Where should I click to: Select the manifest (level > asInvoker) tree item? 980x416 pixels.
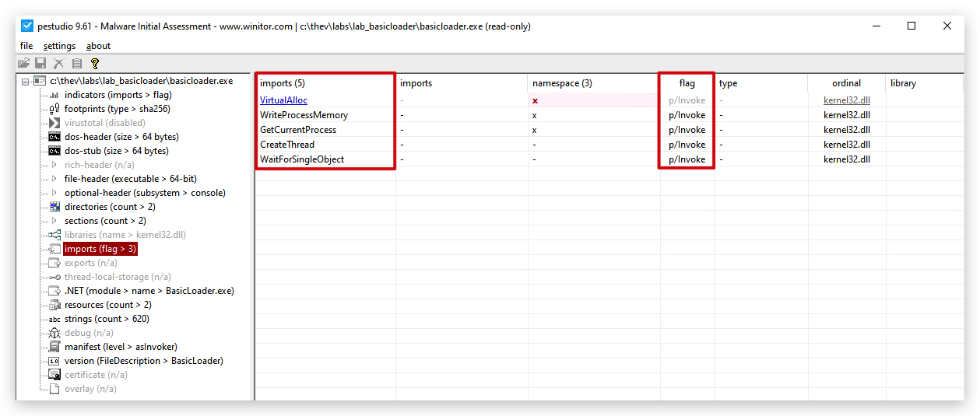121,347
